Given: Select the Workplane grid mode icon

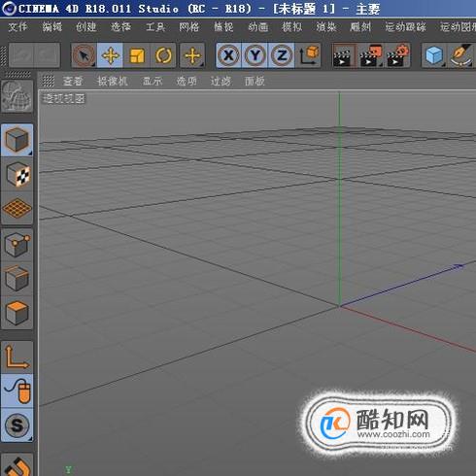Looking at the screenshot, I should 17,208.
